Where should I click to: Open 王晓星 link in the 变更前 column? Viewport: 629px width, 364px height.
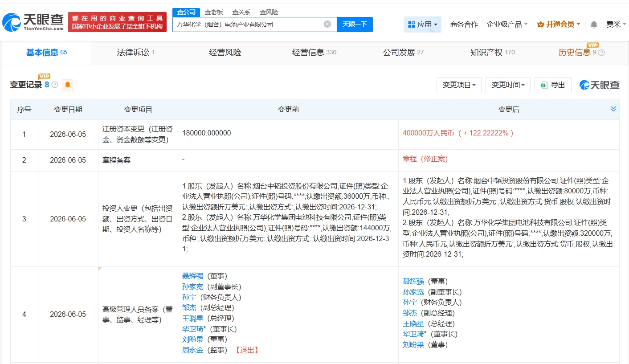(x=192, y=319)
